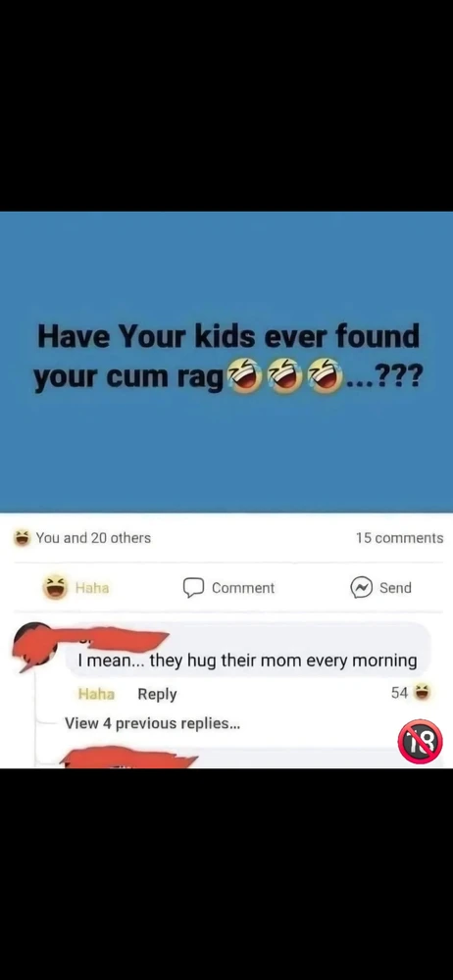Viewport: 453px width, 980px height.
Task: Toggle the Haha reaction emoji on the post
Action: 56,587
